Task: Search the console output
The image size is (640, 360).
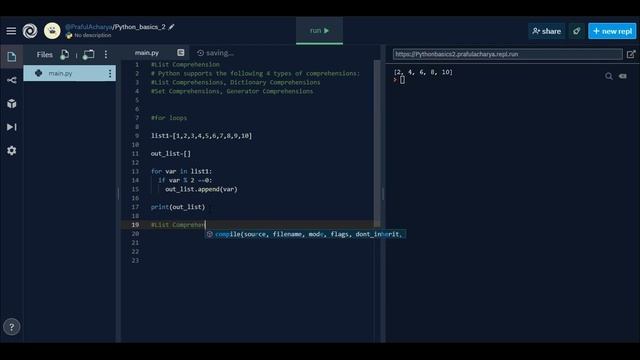Action: (x=609, y=76)
